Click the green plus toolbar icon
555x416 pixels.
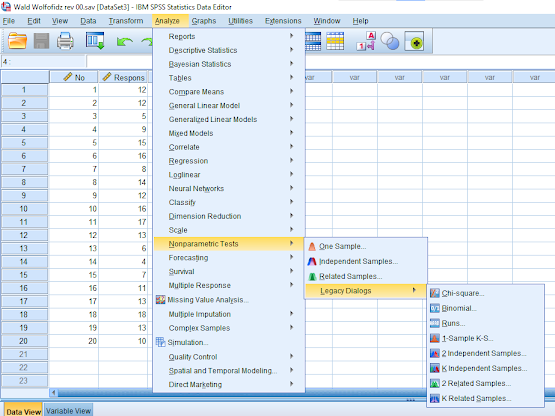pyautogui.click(x=414, y=41)
